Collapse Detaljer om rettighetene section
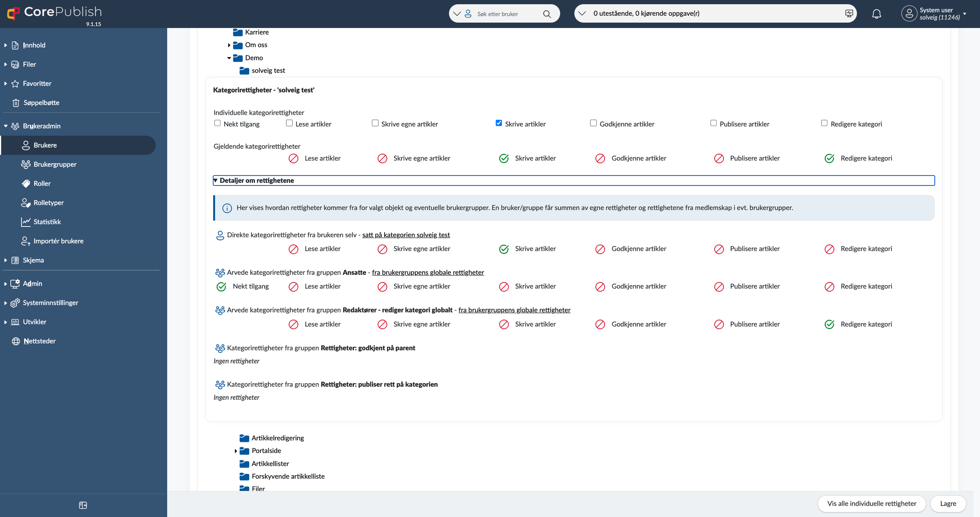 pyautogui.click(x=574, y=181)
